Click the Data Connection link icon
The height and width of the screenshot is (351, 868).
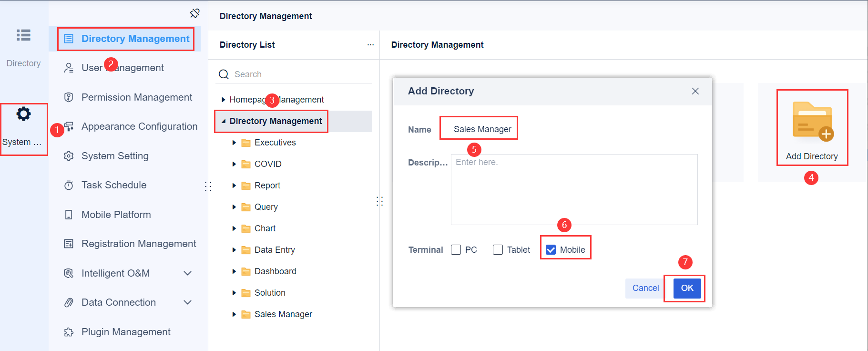[69, 302]
